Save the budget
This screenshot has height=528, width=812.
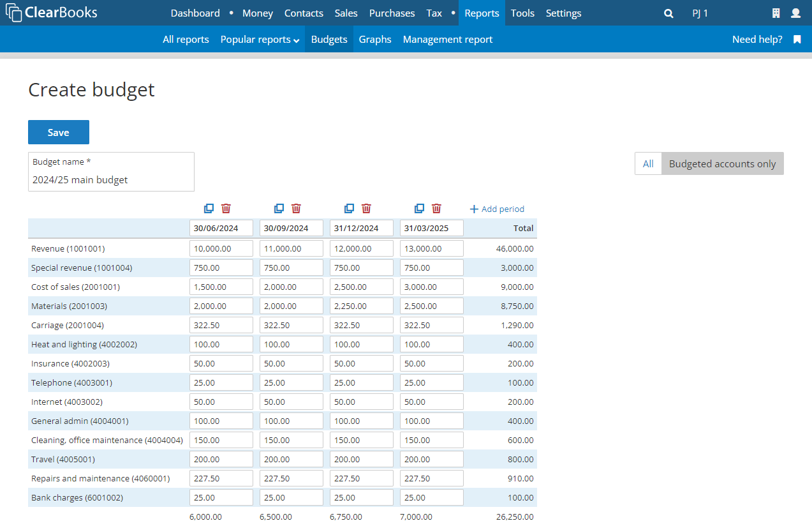58,132
